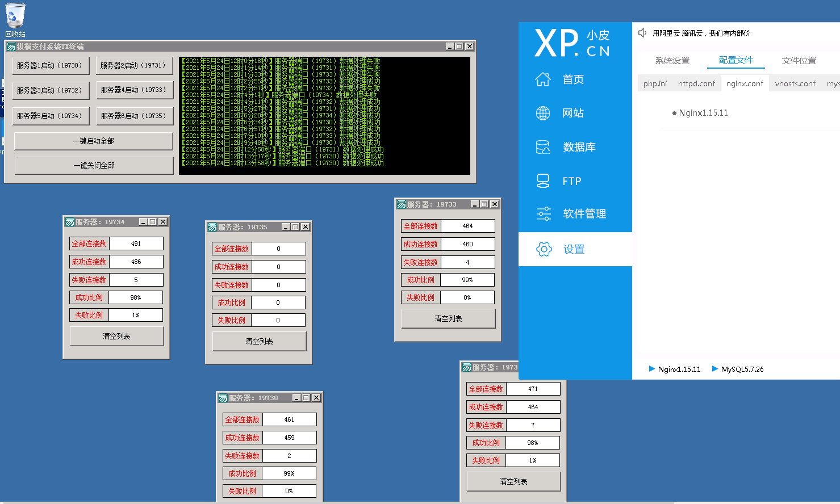This screenshot has height=504, width=840.
Task: Switch to the 系统设置 tab
Action: pyautogui.click(x=672, y=60)
